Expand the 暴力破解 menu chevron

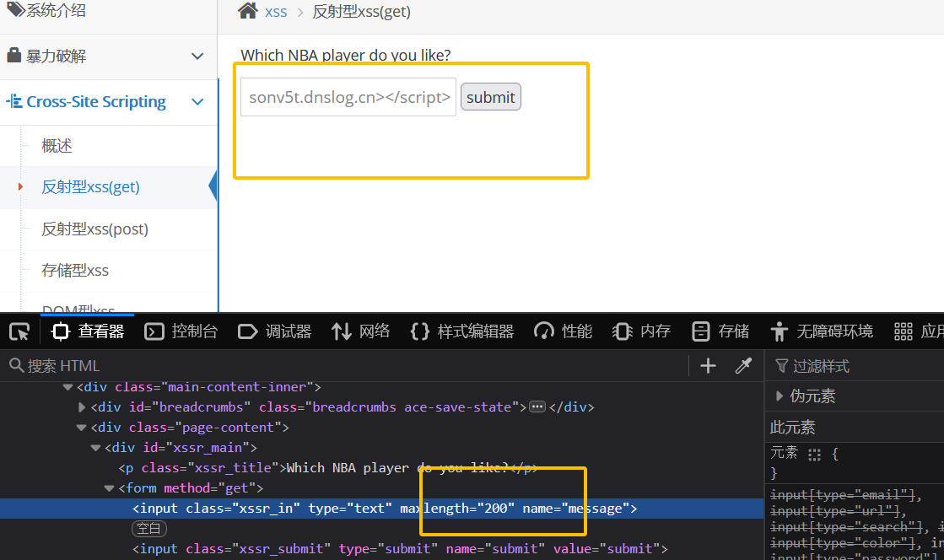point(197,56)
